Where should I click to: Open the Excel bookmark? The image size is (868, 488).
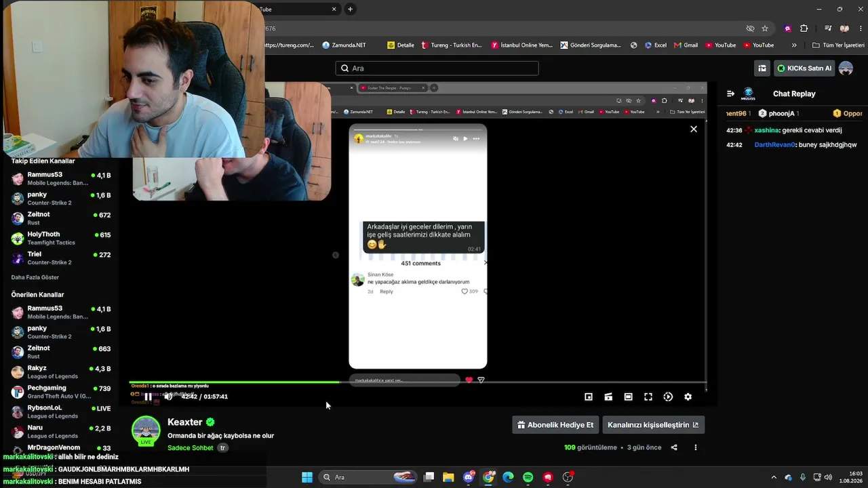click(x=655, y=45)
